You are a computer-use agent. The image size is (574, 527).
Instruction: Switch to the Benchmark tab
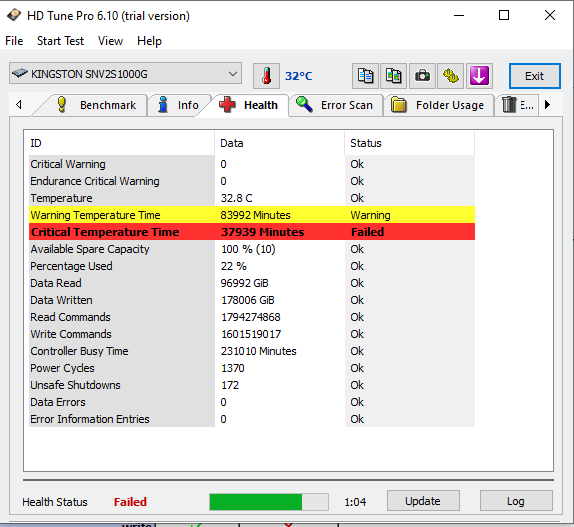(x=92, y=105)
